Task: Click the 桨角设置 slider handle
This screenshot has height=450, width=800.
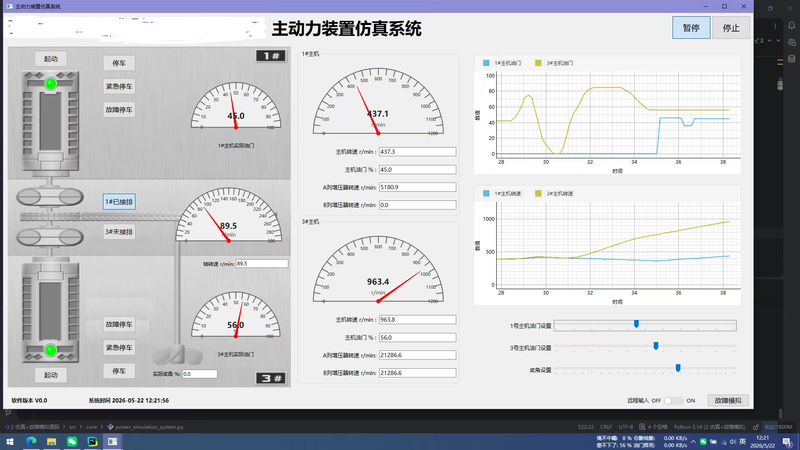Action: click(678, 368)
